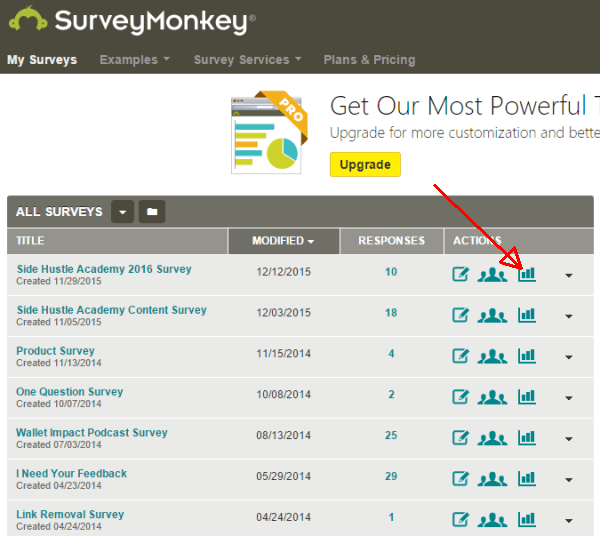Open more actions arrow for Product Survey
The height and width of the screenshot is (536, 600).
click(569, 357)
